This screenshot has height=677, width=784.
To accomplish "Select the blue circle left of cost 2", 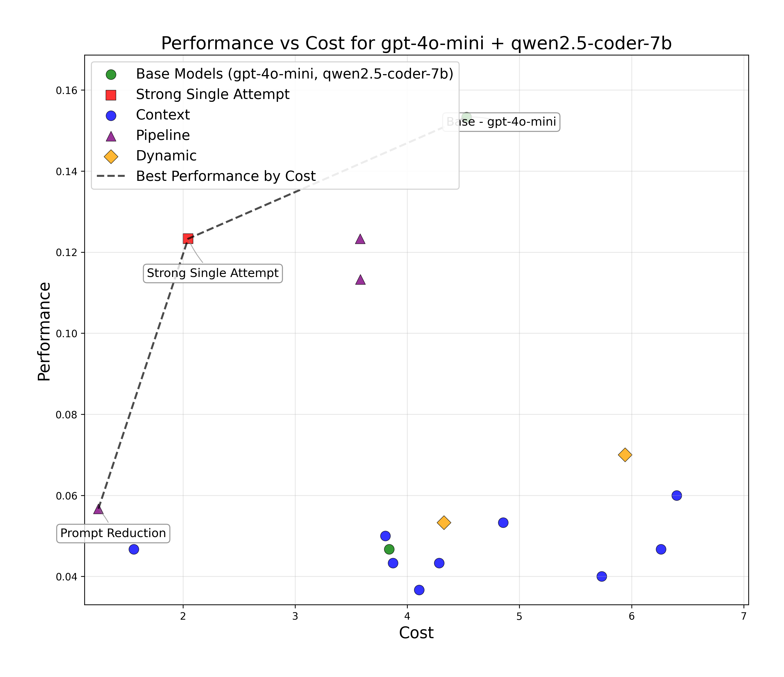I will [x=134, y=549].
